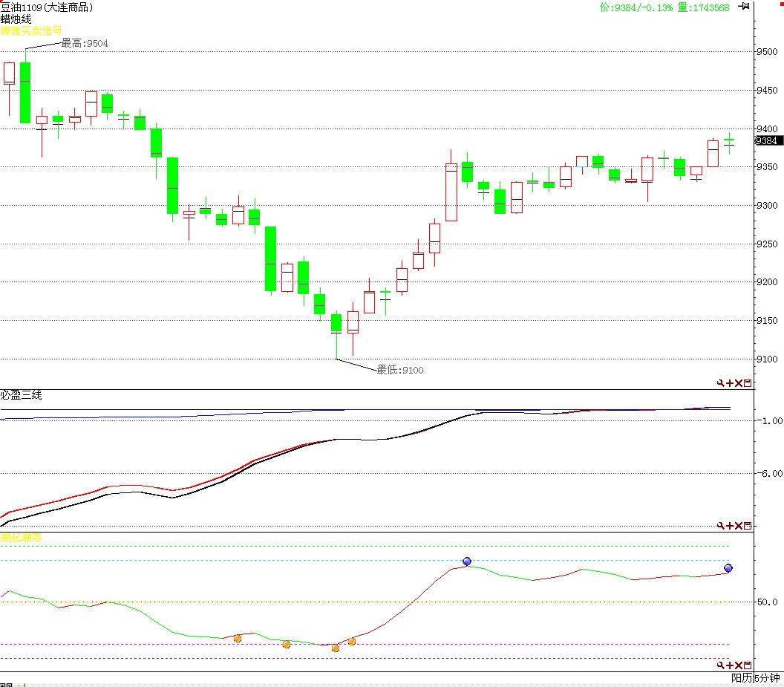
Task: Click the 9250 price axis label
Action: pyautogui.click(x=767, y=244)
